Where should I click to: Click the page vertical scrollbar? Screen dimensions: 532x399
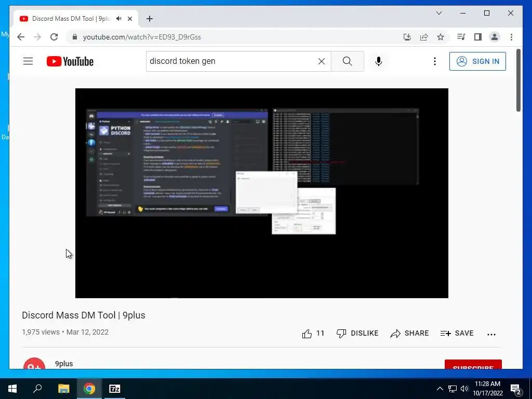(518, 80)
